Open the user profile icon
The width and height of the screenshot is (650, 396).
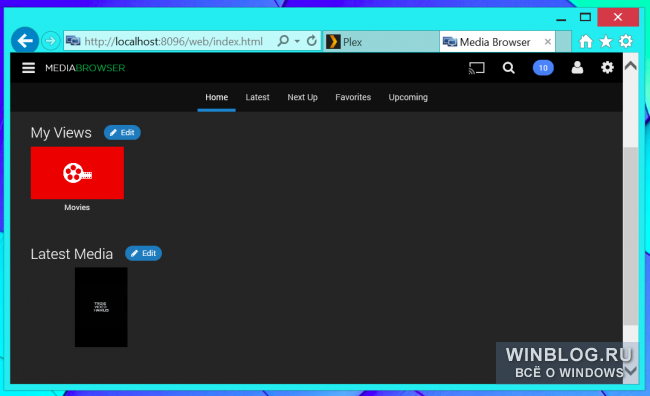coord(577,68)
